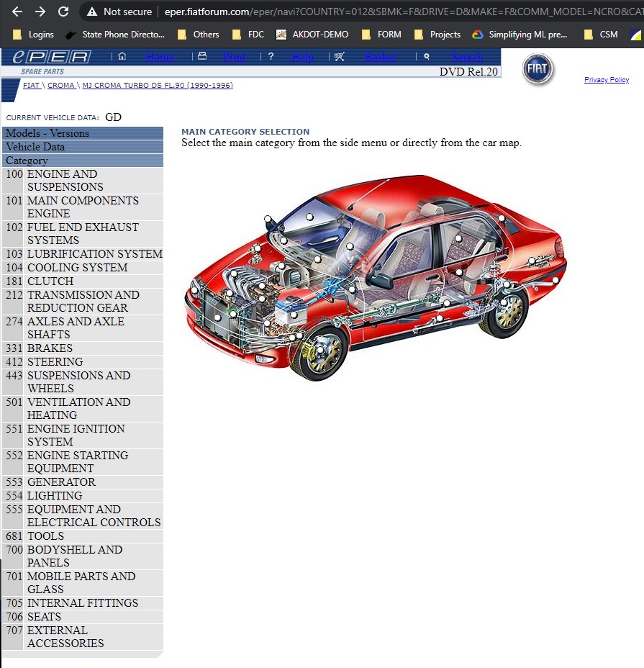This screenshot has height=668, width=644.
Task: Select category 552 Engine Starting Equipment
Action: click(83, 462)
